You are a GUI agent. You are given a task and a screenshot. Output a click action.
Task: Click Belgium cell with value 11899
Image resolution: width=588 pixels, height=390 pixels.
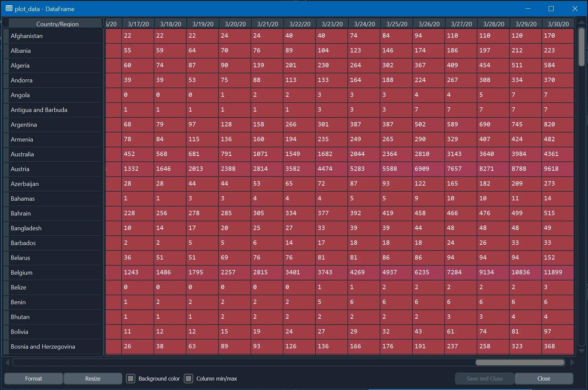point(558,272)
